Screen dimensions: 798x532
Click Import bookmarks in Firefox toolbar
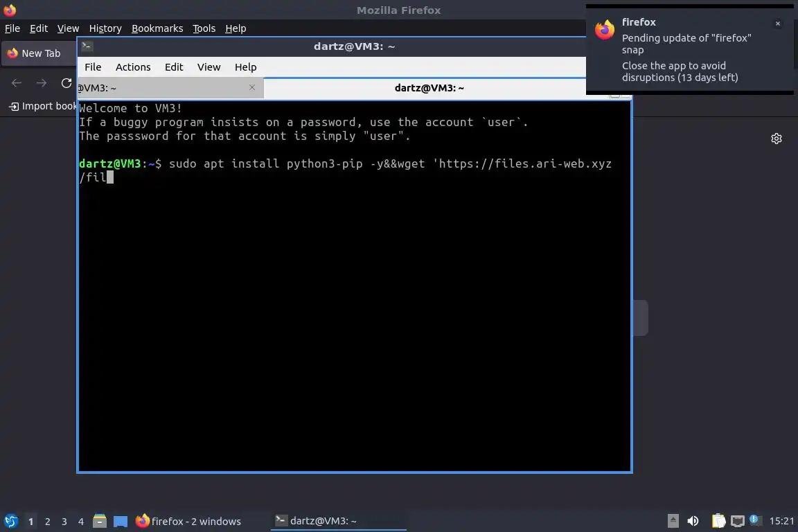[42, 106]
